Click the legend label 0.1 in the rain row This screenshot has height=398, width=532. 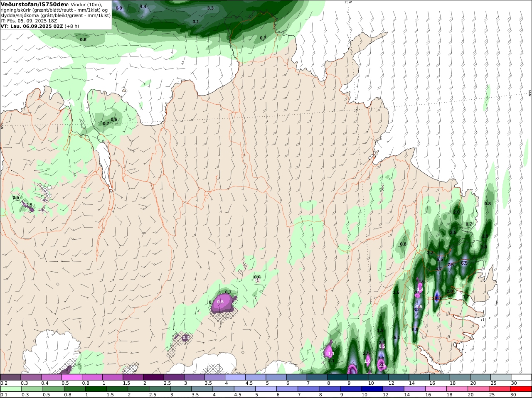4,395
